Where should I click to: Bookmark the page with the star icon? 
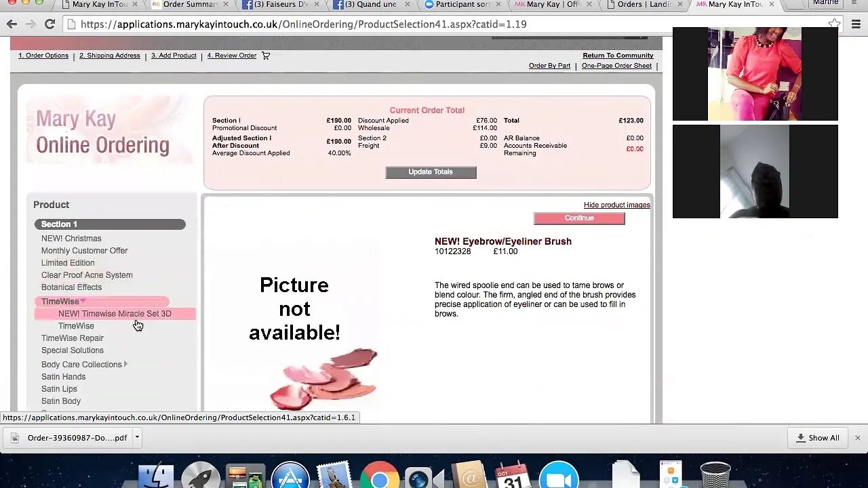tap(834, 24)
